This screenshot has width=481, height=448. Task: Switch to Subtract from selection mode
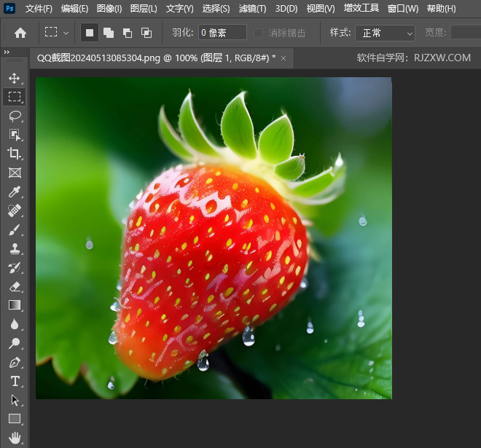[128, 33]
